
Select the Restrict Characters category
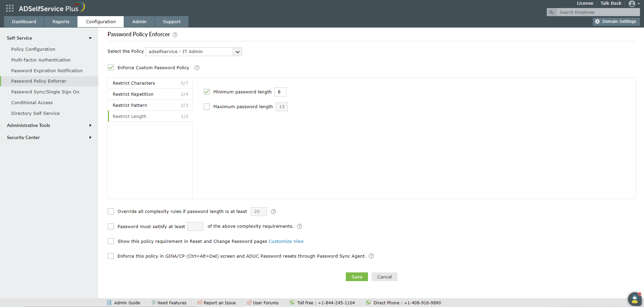click(x=134, y=83)
